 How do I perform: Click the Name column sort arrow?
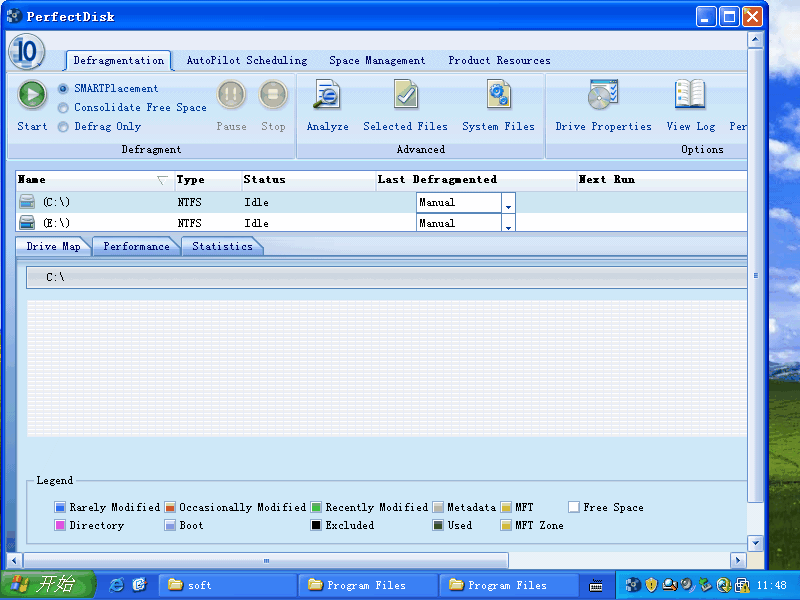[163, 181]
